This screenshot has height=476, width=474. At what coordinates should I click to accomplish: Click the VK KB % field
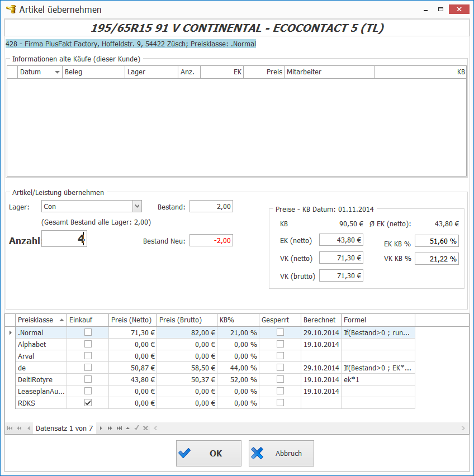(x=437, y=259)
